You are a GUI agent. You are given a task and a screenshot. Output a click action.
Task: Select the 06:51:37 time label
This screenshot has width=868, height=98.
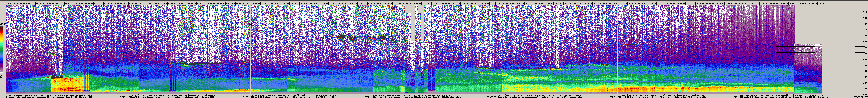coord(79,3)
